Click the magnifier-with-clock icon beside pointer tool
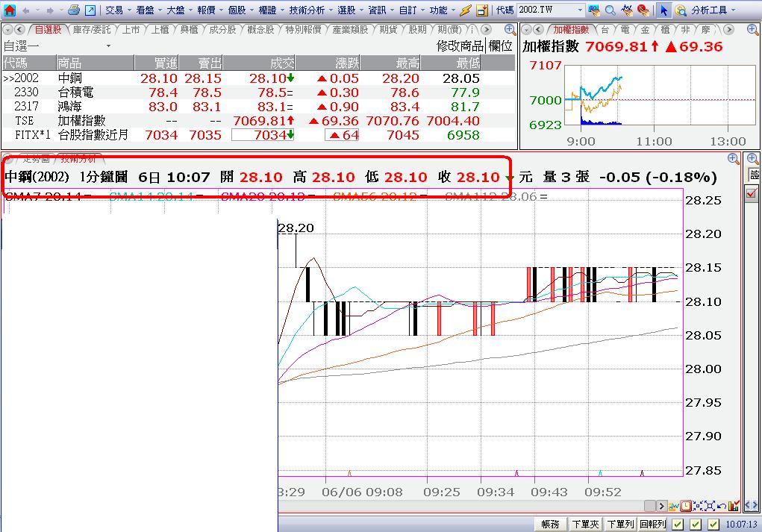762x532 pixels. point(681,10)
